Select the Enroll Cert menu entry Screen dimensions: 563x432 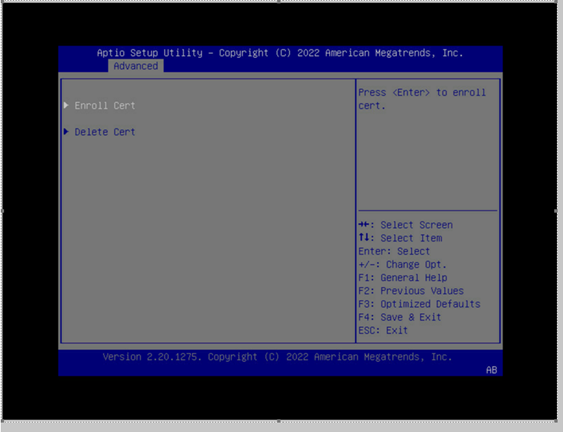[x=105, y=106]
